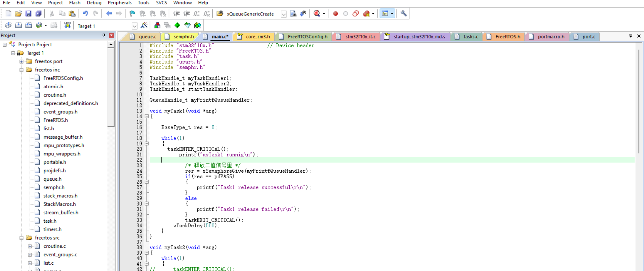644x271 pixels.
Task: Undo the last edit
Action: [85, 14]
